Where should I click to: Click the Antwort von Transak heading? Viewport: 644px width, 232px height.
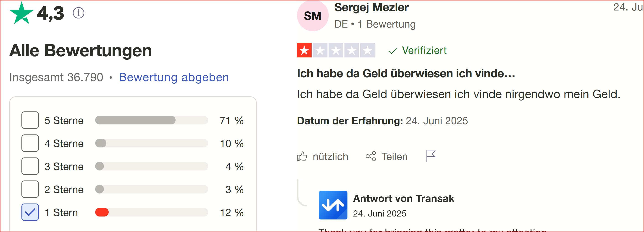[404, 198]
